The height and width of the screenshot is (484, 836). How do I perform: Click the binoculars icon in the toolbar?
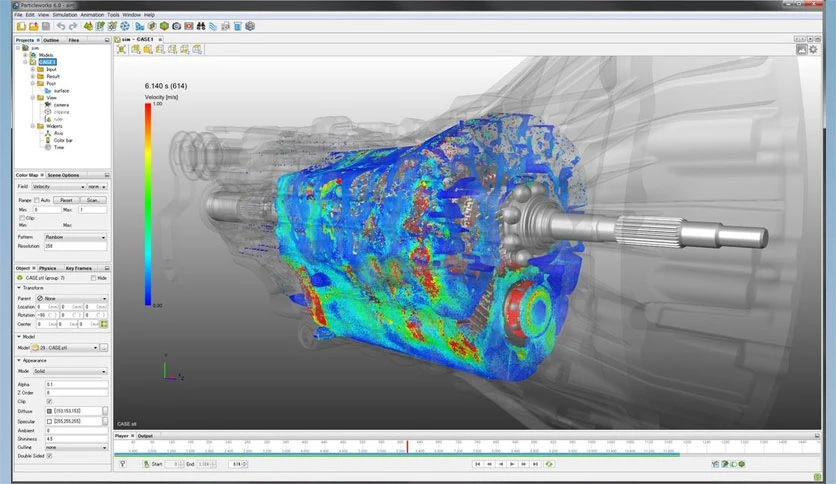pos(200,26)
